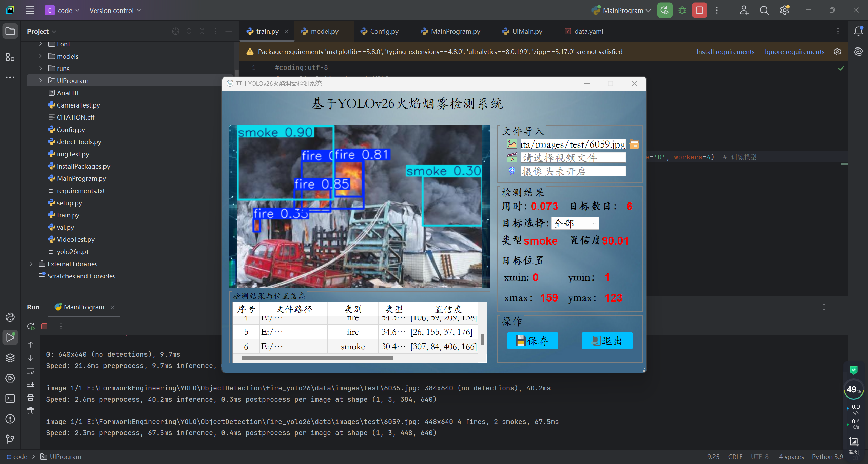Open the Version control menu
The image size is (868, 464).
[x=115, y=11]
